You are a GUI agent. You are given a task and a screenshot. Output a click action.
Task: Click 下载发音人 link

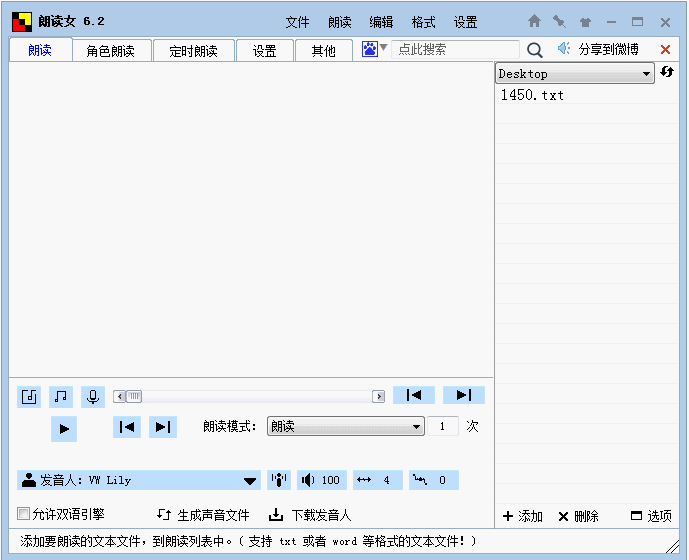point(310,515)
